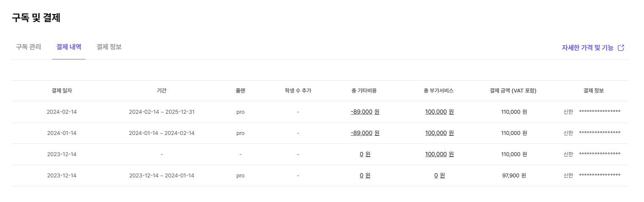Click 0 원 부가서비스 in the 97,900 원 row
Viewport: 644px width, 202px height.
point(439,176)
